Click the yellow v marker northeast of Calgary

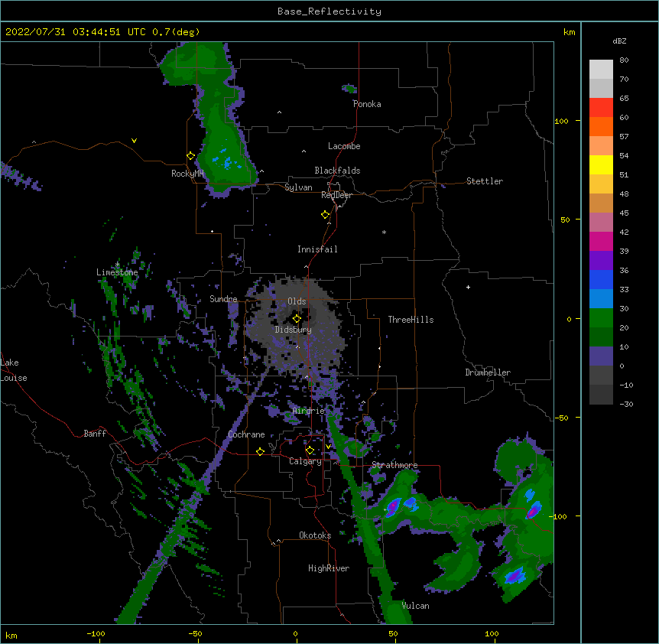328,447
